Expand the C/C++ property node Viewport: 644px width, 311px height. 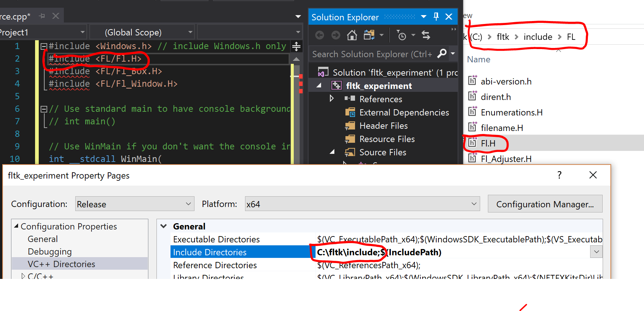click(x=23, y=276)
